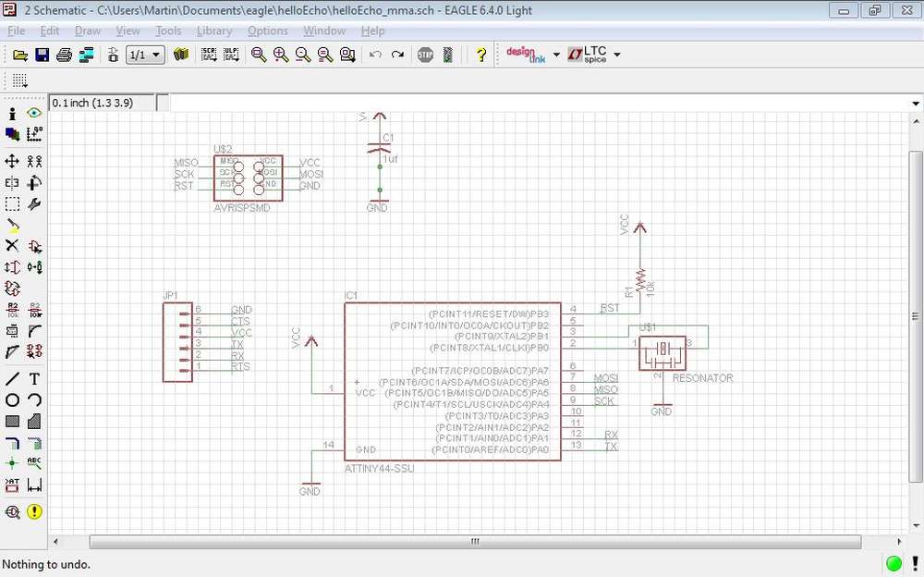The image size is (924, 577).
Task: Redo the last undone action
Action: click(x=397, y=55)
